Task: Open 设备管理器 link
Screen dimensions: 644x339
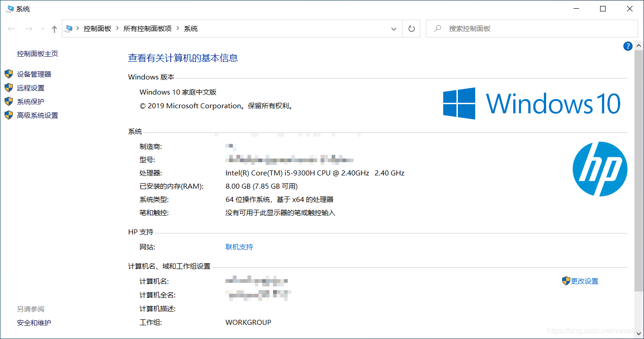Action: (x=34, y=74)
